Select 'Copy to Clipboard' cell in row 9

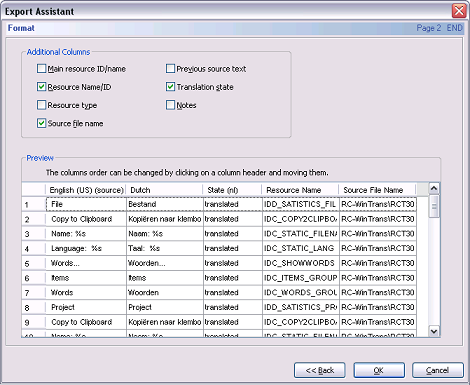pyautogui.click(x=86, y=322)
